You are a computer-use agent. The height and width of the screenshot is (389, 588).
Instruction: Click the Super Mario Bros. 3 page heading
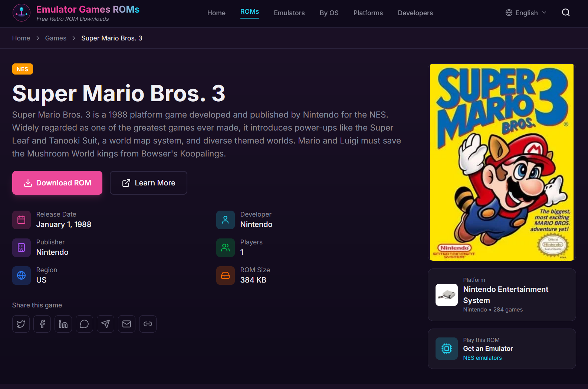[x=119, y=93]
